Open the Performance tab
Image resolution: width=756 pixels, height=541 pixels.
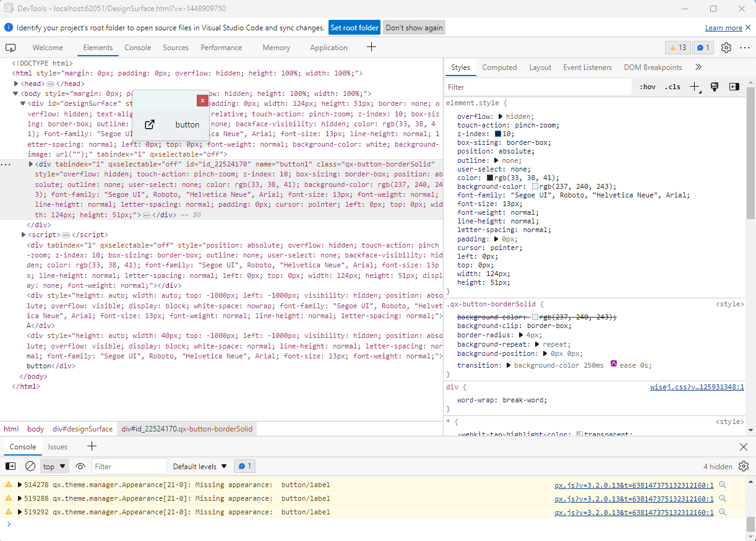(221, 48)
